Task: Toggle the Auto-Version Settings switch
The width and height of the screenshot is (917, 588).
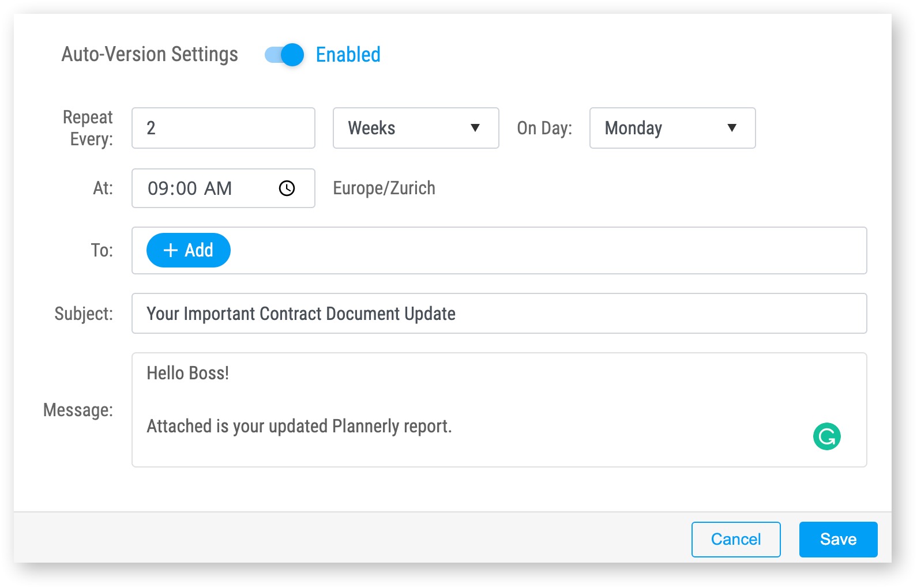Action: point(284,55)
